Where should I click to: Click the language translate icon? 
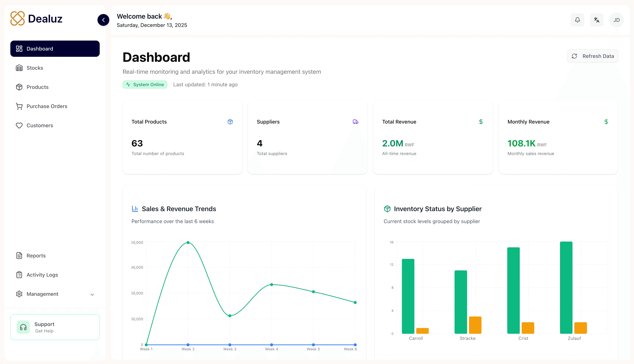point(597,20)
